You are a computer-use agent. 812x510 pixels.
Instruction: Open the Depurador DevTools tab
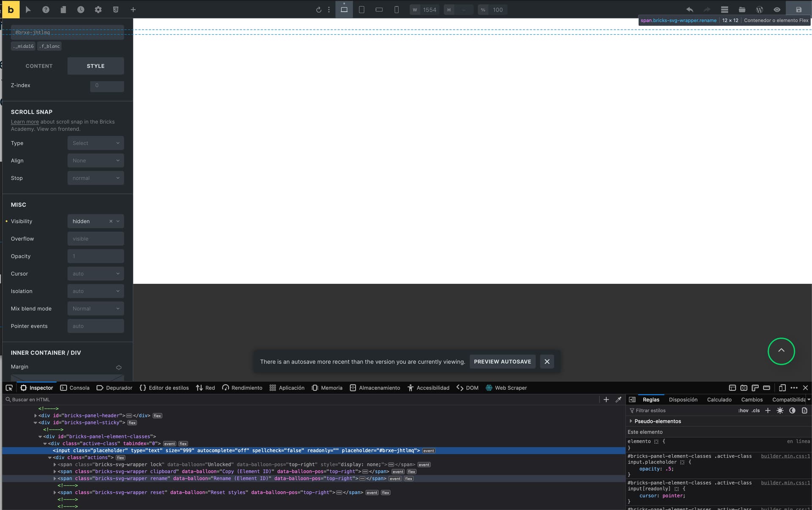tap(114, 388)
